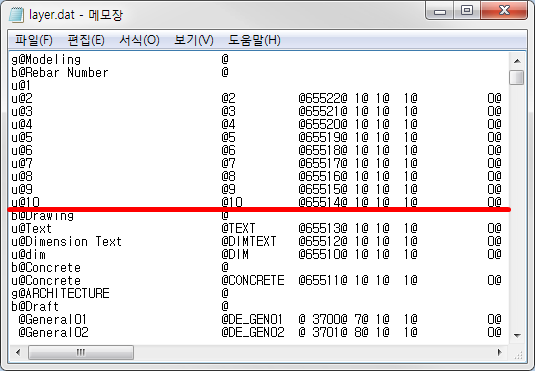The height and width of the screenshot is (371, 535).
Task: Open the 편집(E) menu
Action: 86,40
